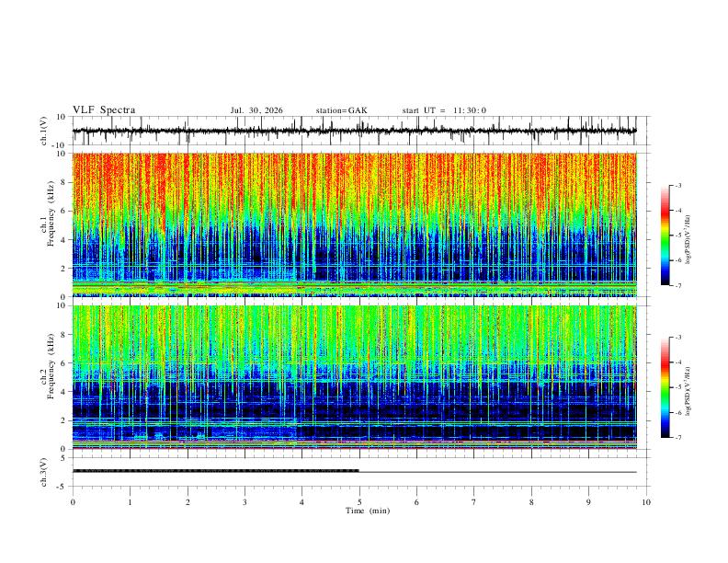Click the ch.1 colorbar next to the spectrogram
This screenshot has height=563, width=728.
(x=665, y=236)
